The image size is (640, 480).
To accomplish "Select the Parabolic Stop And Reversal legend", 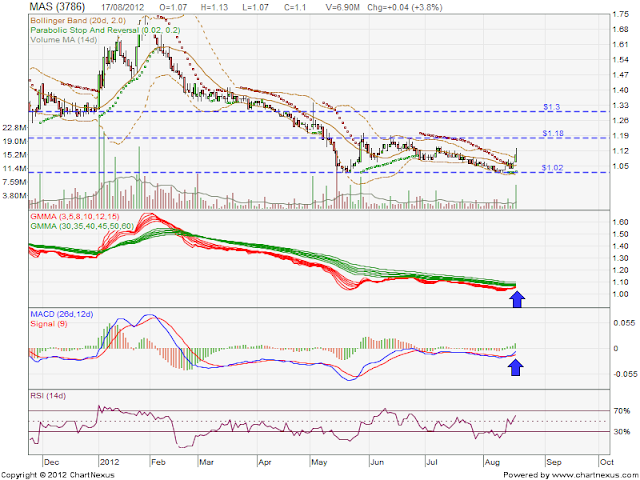I will point(105,30).
